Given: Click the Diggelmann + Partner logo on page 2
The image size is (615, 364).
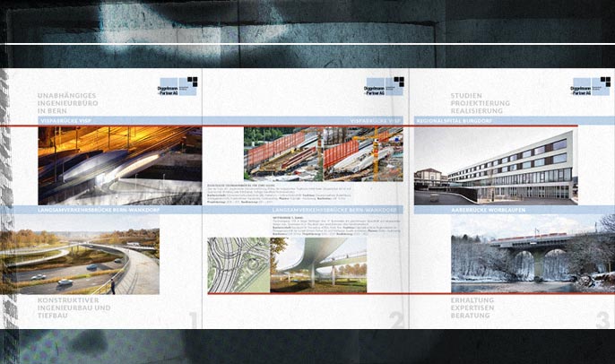Looking at the screenshot, I should pyautogui.click(x=385, y=88).
